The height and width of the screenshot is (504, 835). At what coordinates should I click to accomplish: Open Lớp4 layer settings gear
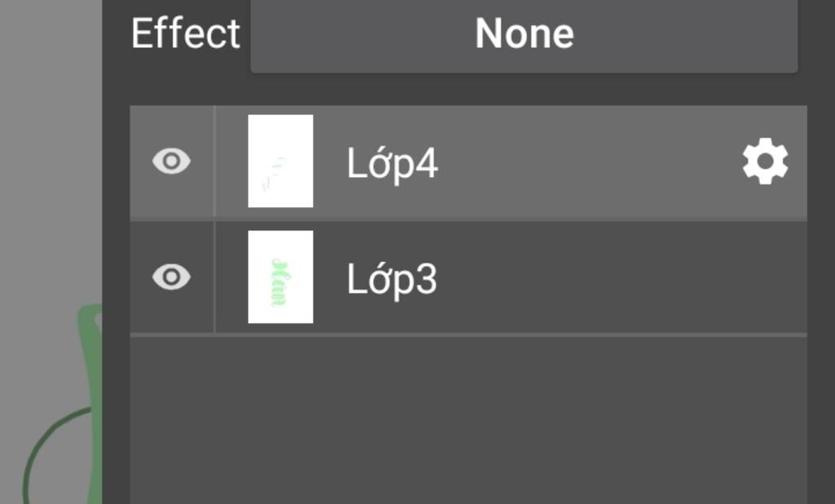(765, 162)
